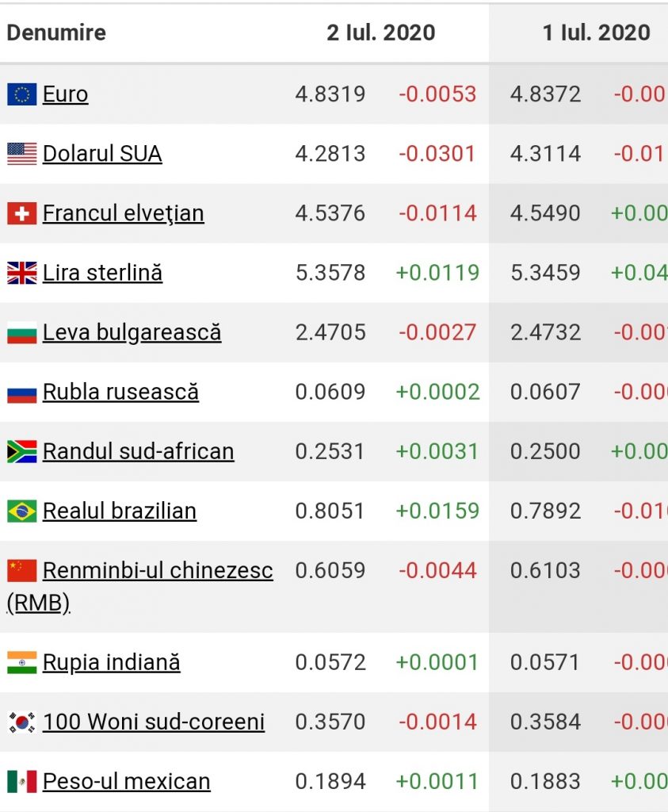Open the Euro currency link

[65, 94]
